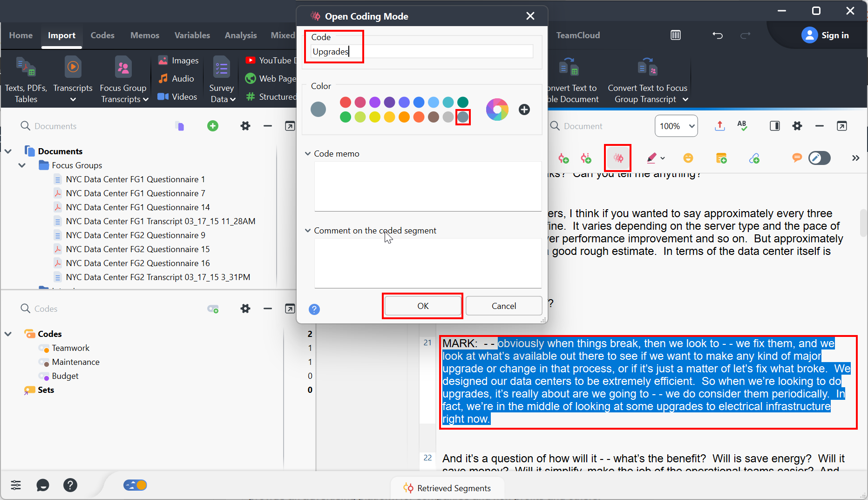The width and height of the screenshot is (868, 500).
Task: Open the Memos ribbon tab
Action: click(145, 35)
